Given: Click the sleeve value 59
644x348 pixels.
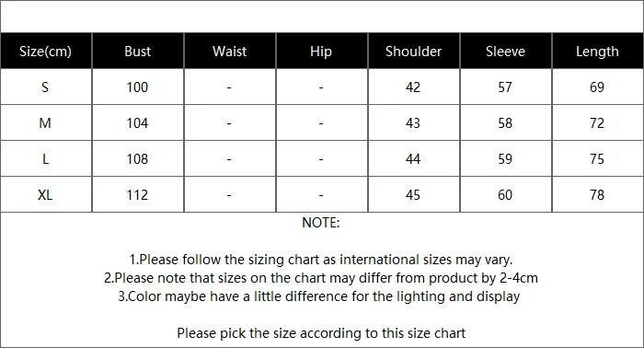Looking at the screenshot, I should point(505,159).
